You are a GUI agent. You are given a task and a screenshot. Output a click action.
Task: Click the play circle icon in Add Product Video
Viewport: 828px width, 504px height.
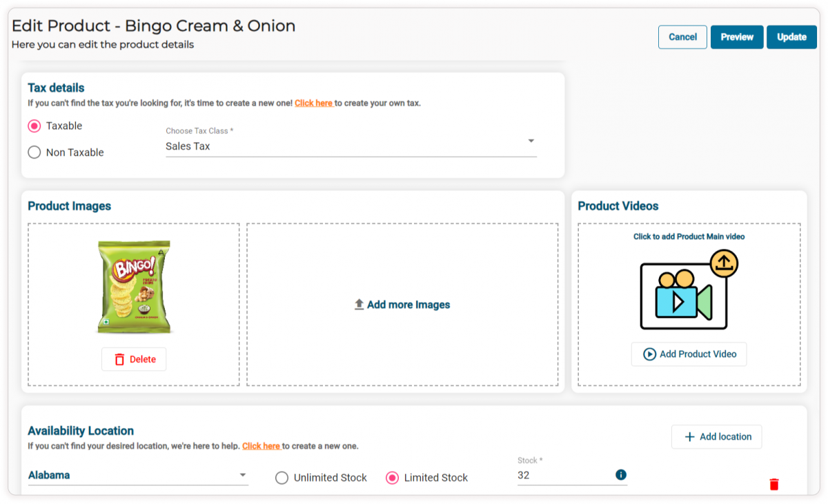649,354
